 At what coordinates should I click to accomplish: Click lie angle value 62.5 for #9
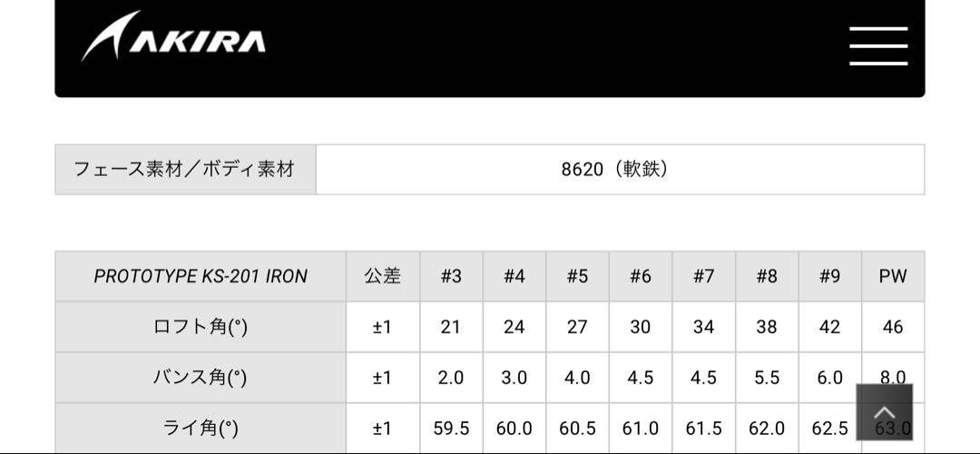(x=830, y=429)
